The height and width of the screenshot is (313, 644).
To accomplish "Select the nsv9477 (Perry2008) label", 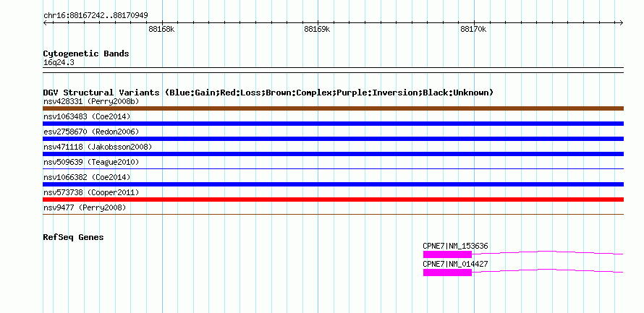I will [85, 207].
